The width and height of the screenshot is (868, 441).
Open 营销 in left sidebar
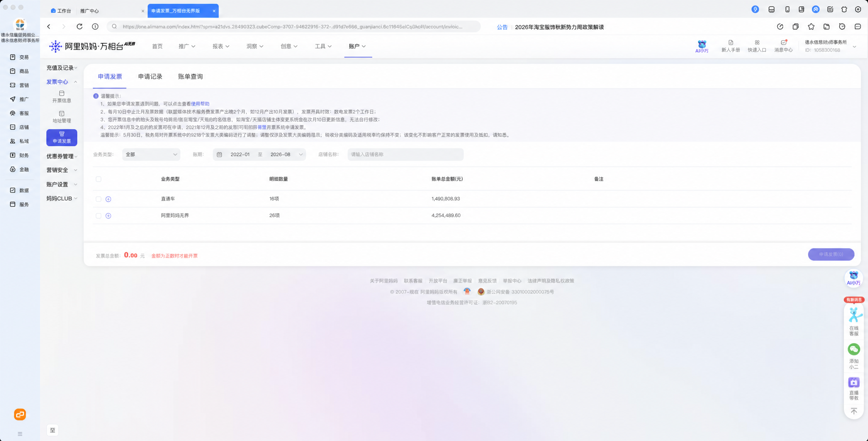pos(19,85)
